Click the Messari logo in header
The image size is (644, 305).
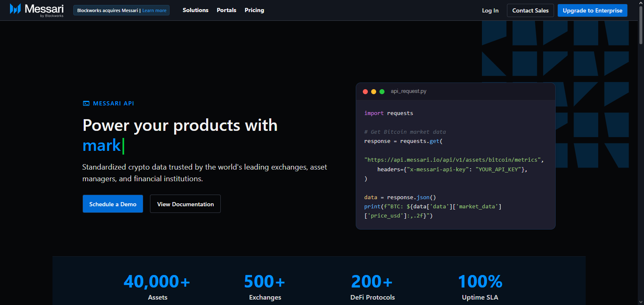[37, 10]
